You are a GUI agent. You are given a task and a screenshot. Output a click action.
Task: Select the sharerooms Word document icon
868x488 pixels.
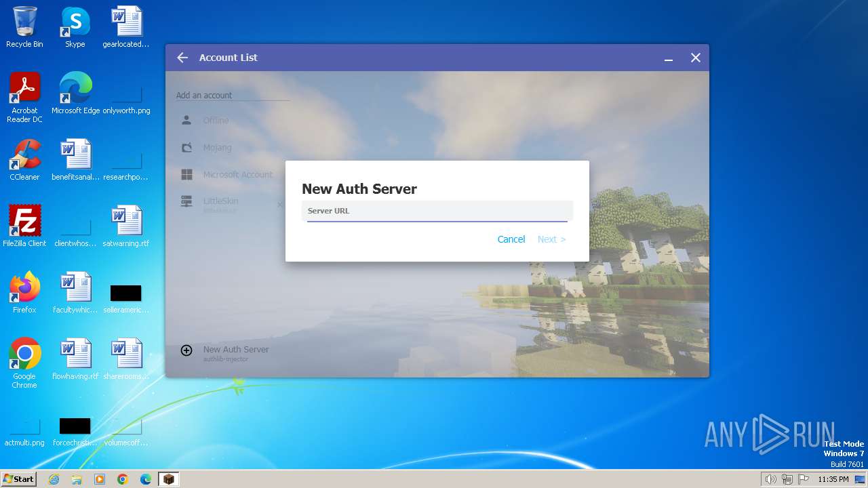click(x=126, y=359)
